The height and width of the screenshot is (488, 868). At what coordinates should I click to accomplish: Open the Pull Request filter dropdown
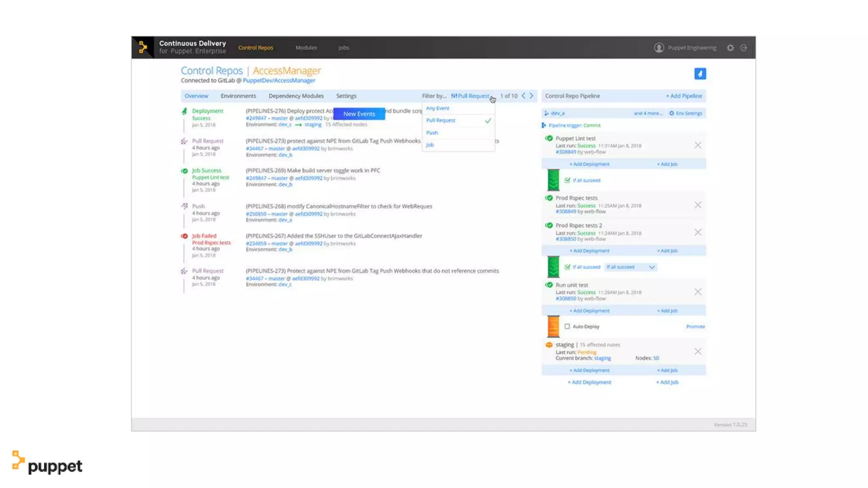(x=471, y=96)
